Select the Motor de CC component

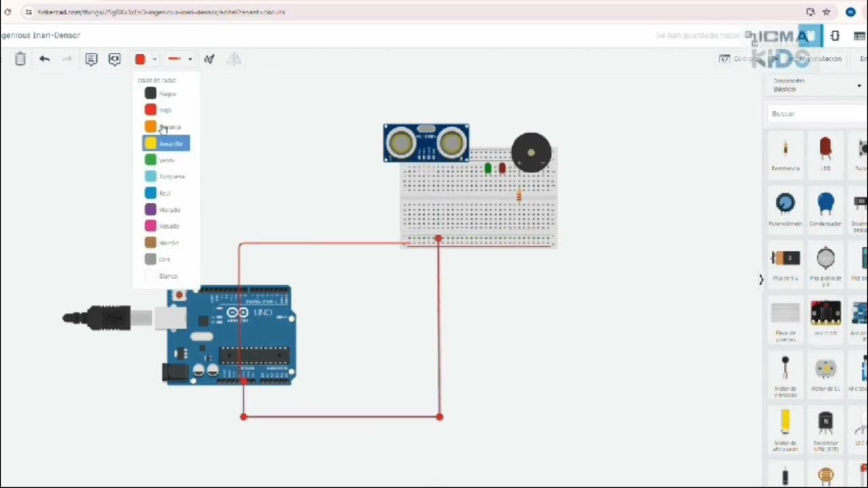(x=825, y=373)
